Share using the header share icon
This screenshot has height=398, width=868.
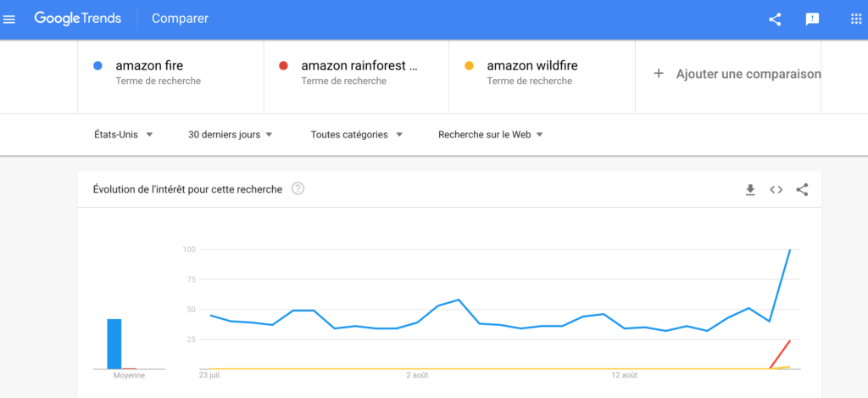[775, 20]
